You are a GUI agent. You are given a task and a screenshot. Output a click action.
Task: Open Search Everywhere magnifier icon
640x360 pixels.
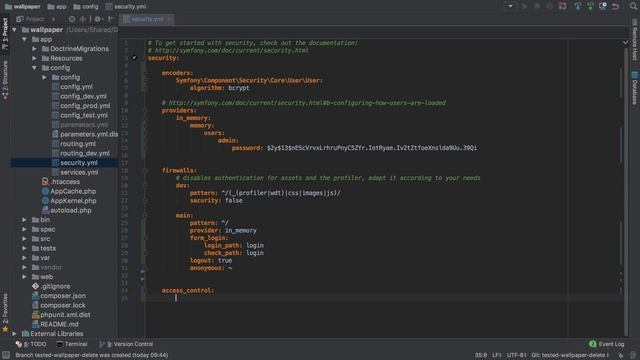[x=633, y=6]
